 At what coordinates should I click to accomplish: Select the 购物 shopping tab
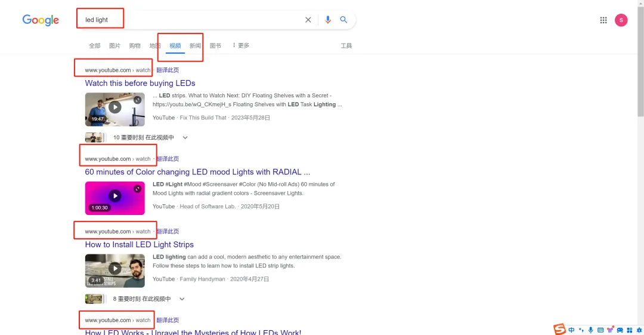point(135,45)
